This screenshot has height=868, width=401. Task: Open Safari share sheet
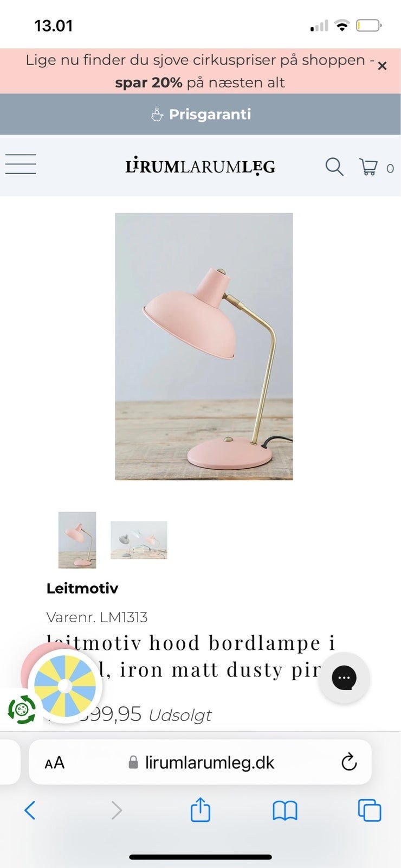tap(200, 810)
